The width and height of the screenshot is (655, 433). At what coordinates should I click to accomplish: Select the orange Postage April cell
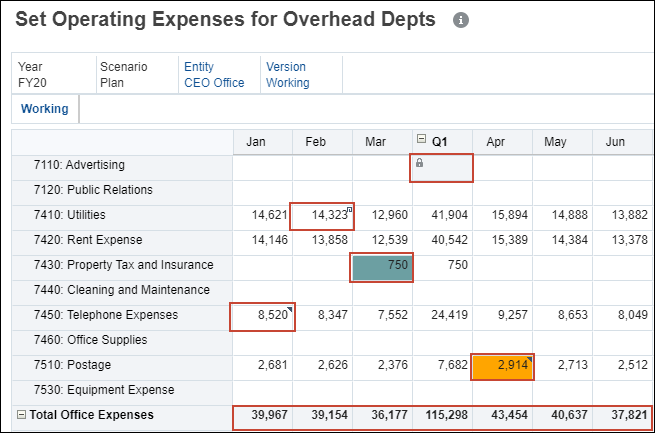(x=502, y=365)
